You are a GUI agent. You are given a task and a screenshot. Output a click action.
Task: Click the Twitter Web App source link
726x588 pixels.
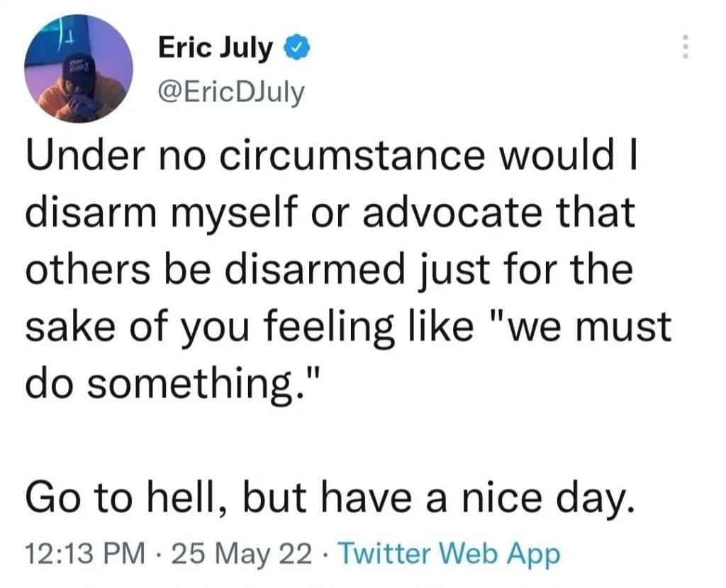click(x=449, y=553)
